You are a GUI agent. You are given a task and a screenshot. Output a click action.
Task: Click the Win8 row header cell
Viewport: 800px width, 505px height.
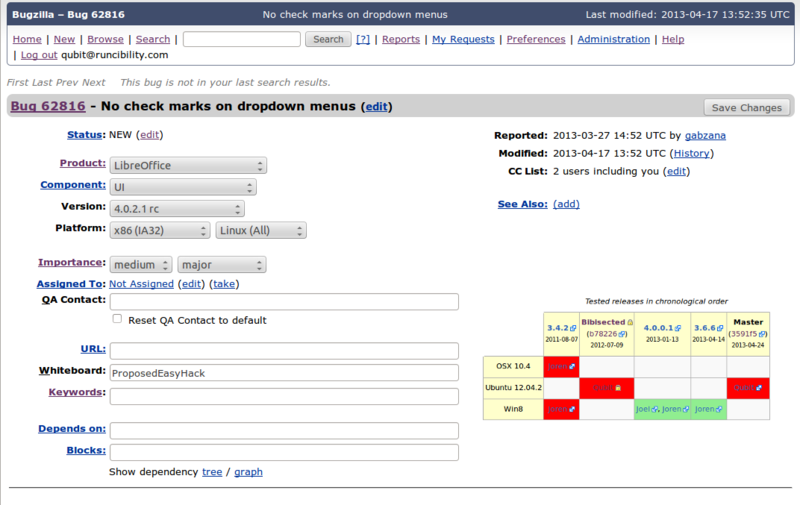513,409
